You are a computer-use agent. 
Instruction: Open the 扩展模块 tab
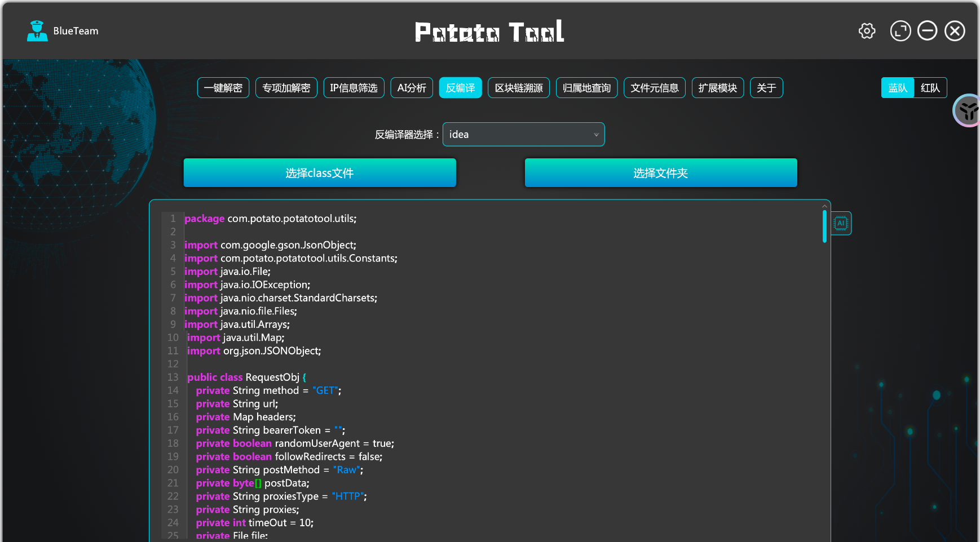718,88
